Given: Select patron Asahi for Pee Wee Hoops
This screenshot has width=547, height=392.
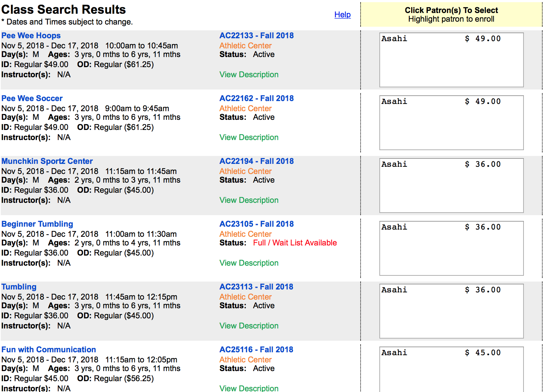Looking at the screenshot, I should pos(441,39).
